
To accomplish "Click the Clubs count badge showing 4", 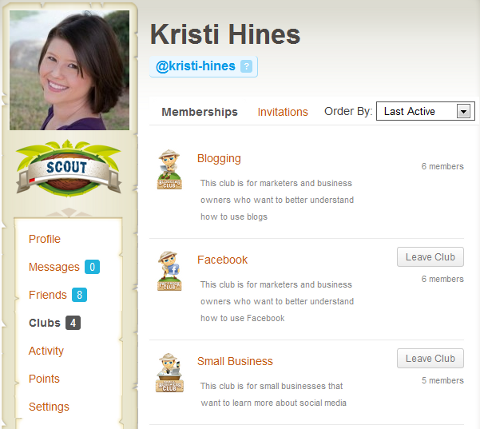I will pos(73,323).
